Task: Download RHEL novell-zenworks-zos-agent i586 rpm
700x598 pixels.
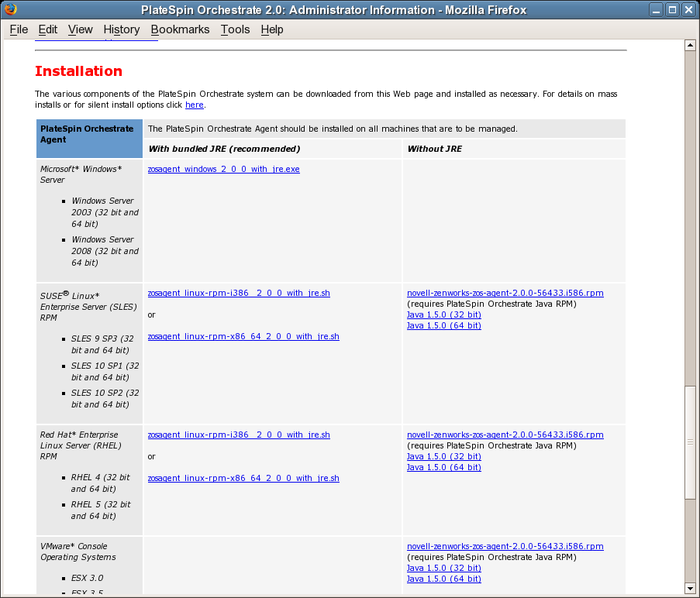Action: (505, 435)
